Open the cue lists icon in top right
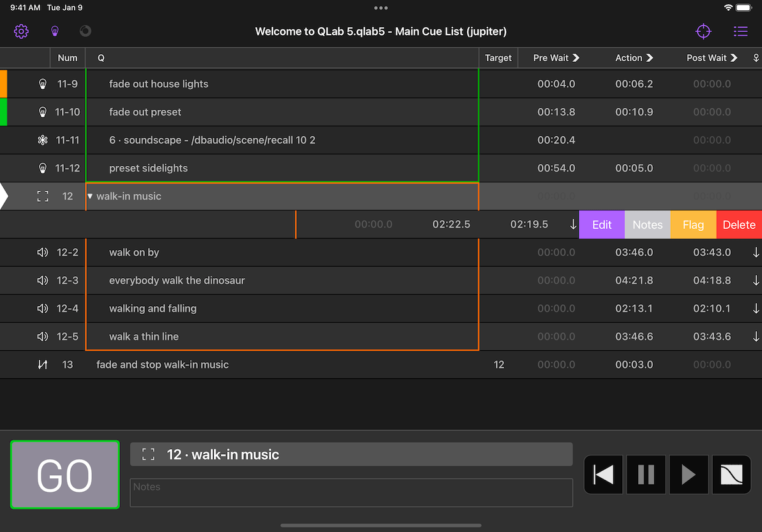 coord(740,31)
